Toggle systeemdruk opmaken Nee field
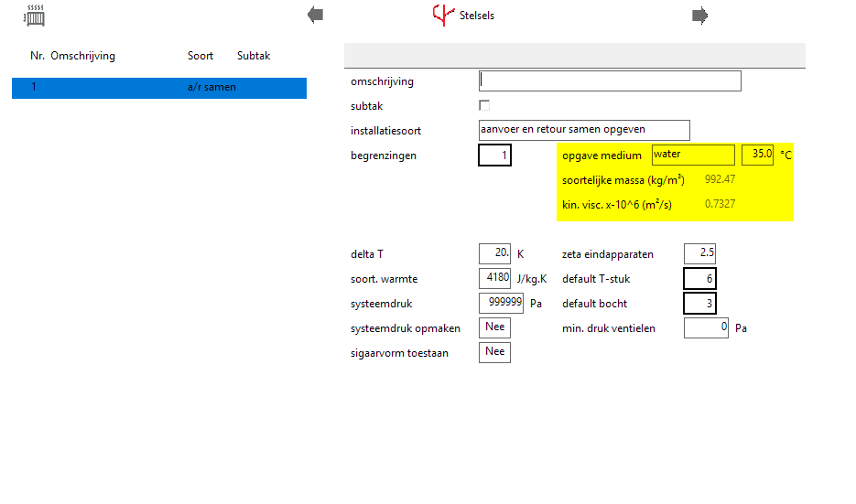Viewport: 856px width, 504px height. [x=494, y=327]
